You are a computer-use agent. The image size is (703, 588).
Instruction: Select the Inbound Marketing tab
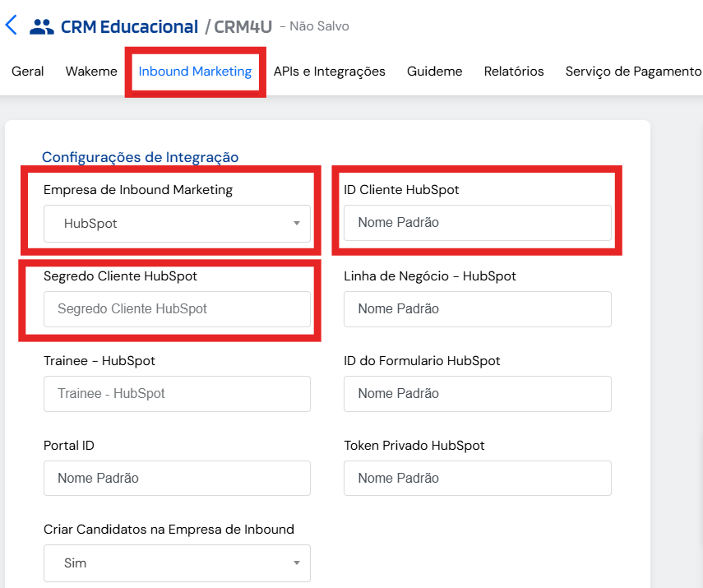[x=195, y=72]
